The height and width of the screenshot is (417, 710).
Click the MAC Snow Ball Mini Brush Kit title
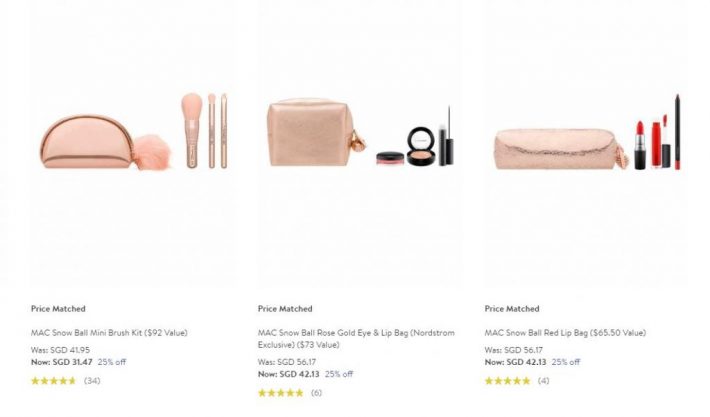coord(109,332)
